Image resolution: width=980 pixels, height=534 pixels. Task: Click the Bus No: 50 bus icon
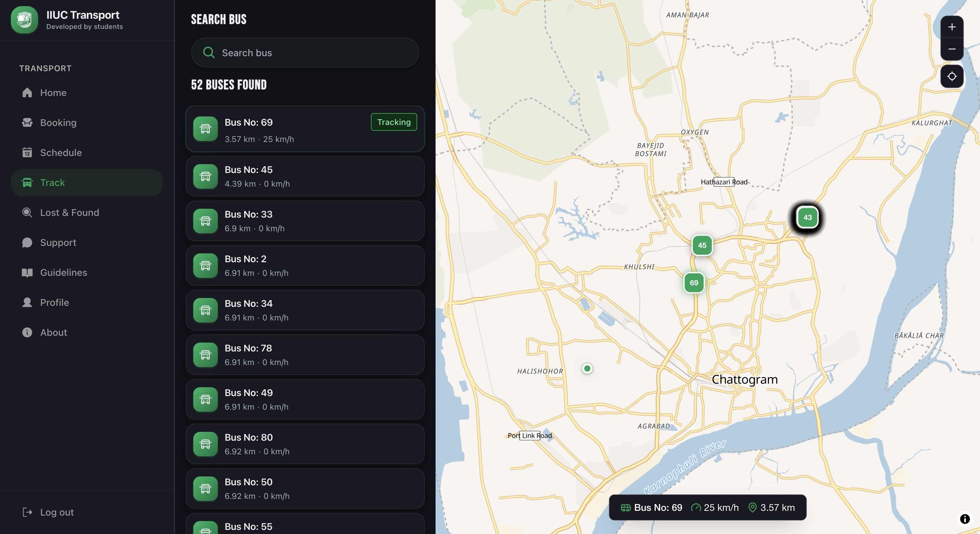tap(206, 489)
